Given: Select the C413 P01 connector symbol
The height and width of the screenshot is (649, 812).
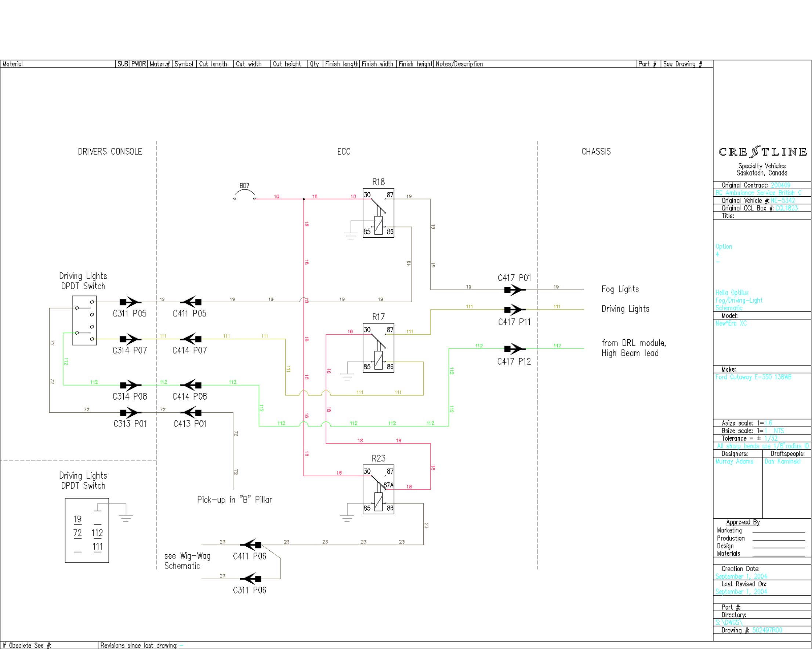Looking at the screenshot, I should (191, 413).
